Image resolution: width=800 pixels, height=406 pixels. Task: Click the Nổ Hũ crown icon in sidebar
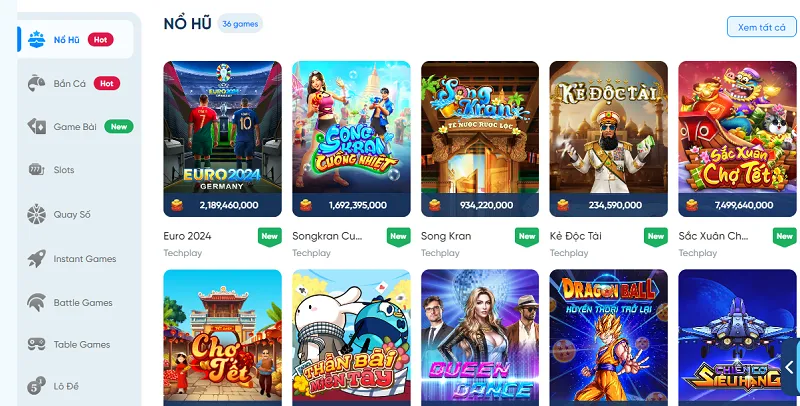click(x=36, y=39)
